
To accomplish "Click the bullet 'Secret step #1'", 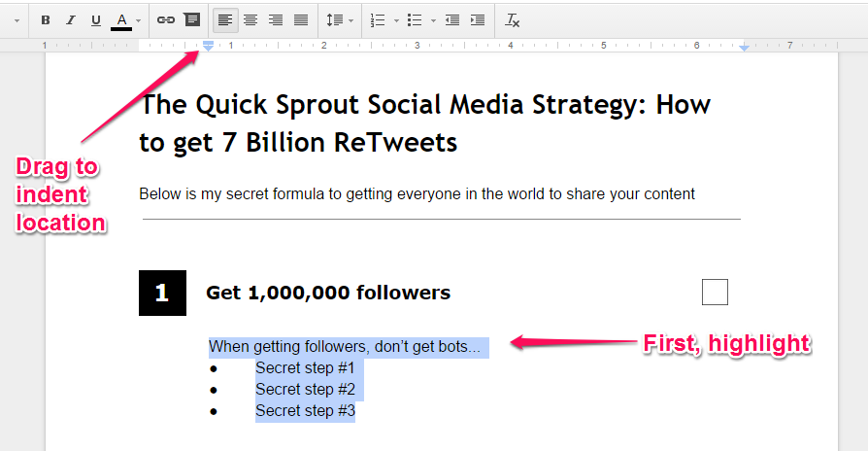I will coord(305,367).
